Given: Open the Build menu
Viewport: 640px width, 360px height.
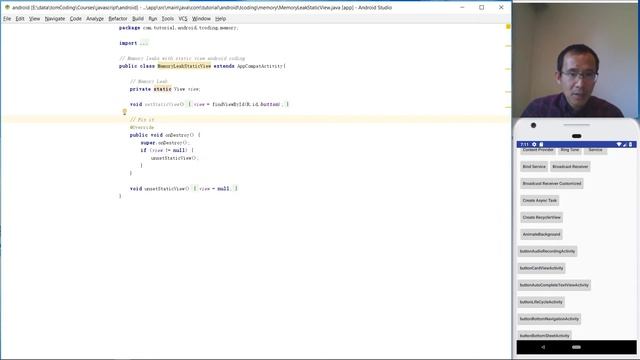Looking at the screenshot, I should (x=138, y=19).
